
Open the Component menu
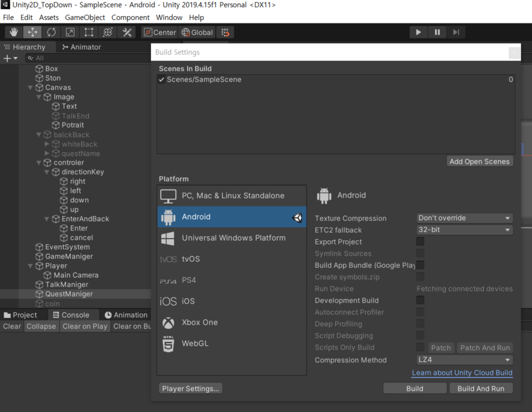point(130,17)
